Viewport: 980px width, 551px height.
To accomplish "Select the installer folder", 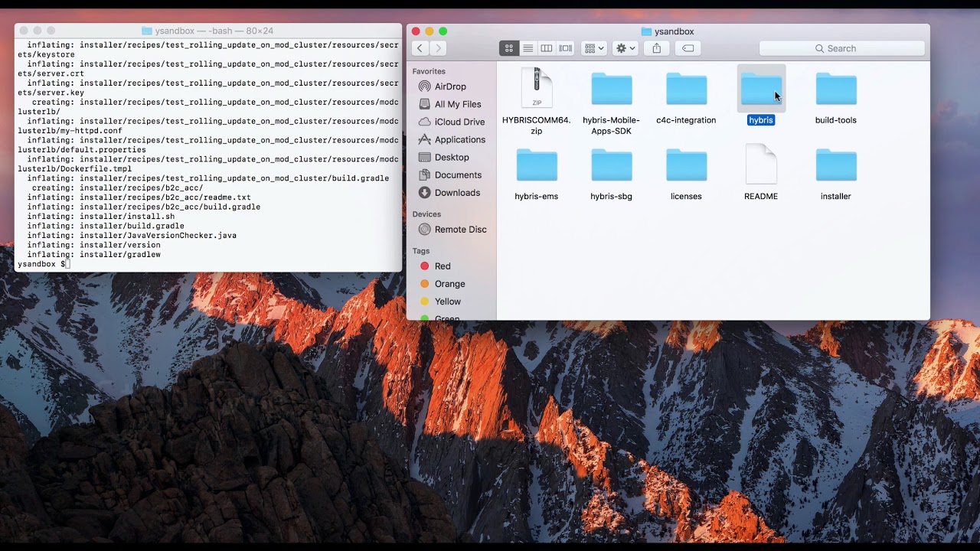I will pos(836,165).
